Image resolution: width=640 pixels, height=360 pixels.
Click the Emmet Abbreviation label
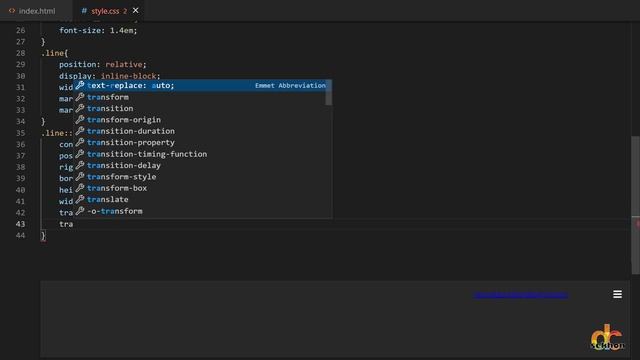(x=290, y=85)
